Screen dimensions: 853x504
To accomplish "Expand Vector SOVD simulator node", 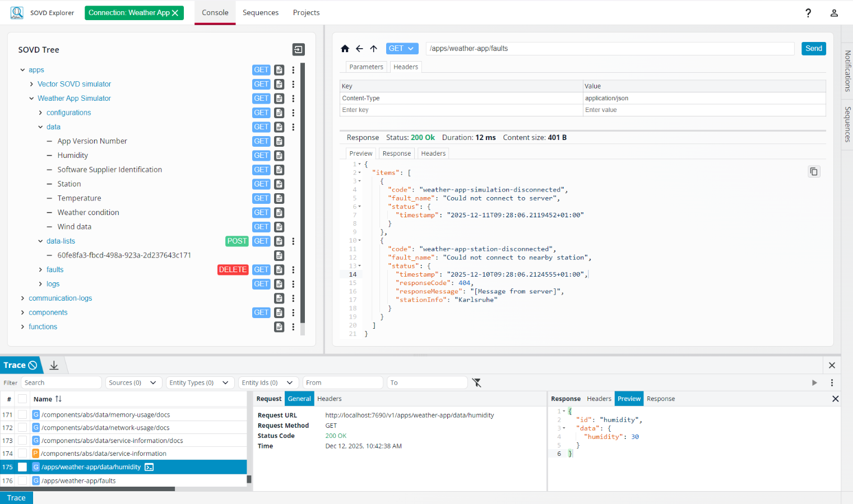I will (x=31, y=84).
